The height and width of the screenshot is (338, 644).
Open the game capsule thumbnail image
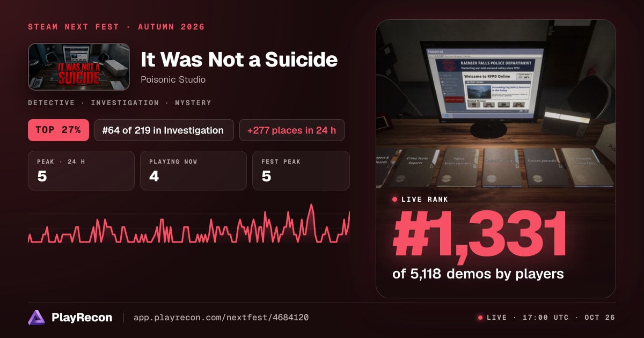click(79, 67)
